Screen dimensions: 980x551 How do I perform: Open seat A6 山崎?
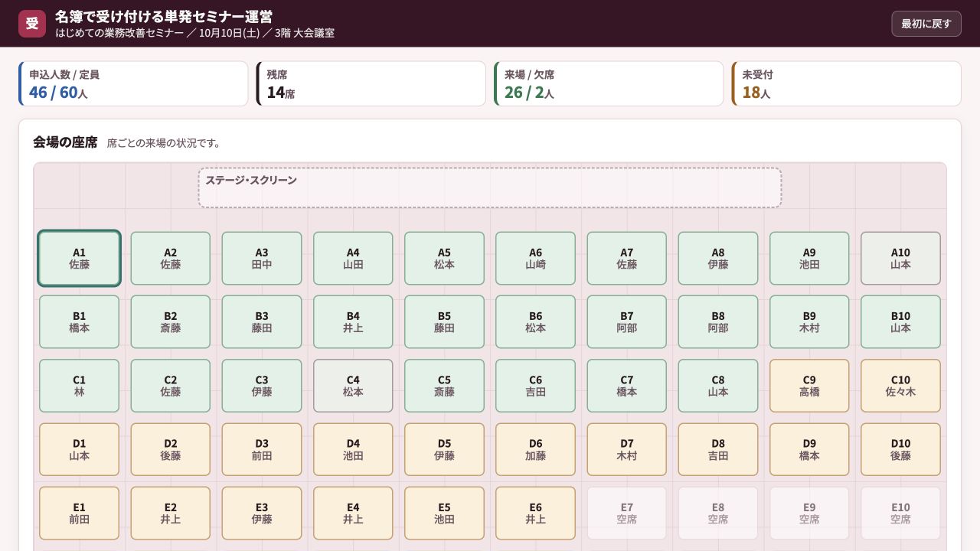[535, 259]
